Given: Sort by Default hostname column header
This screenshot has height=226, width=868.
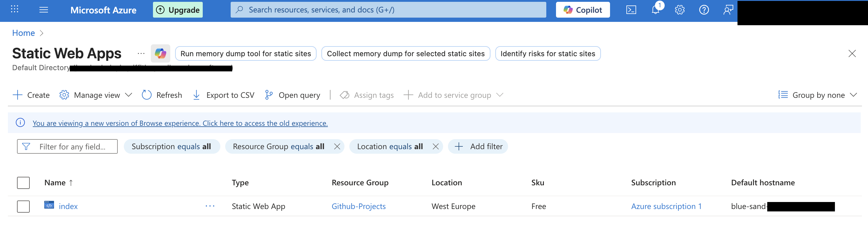Looking at the screenshot, I should click(x=763, y=183).
